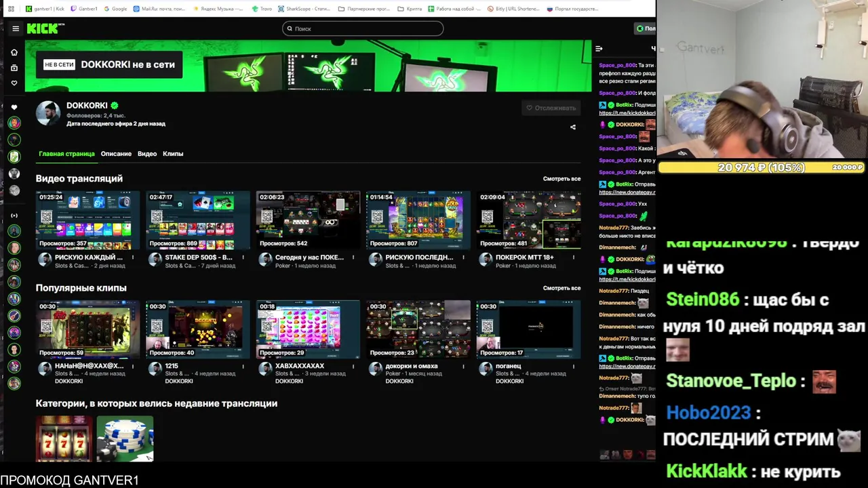Open options menu for Сегодня у нас ПОКЕ video

(353, 258)
